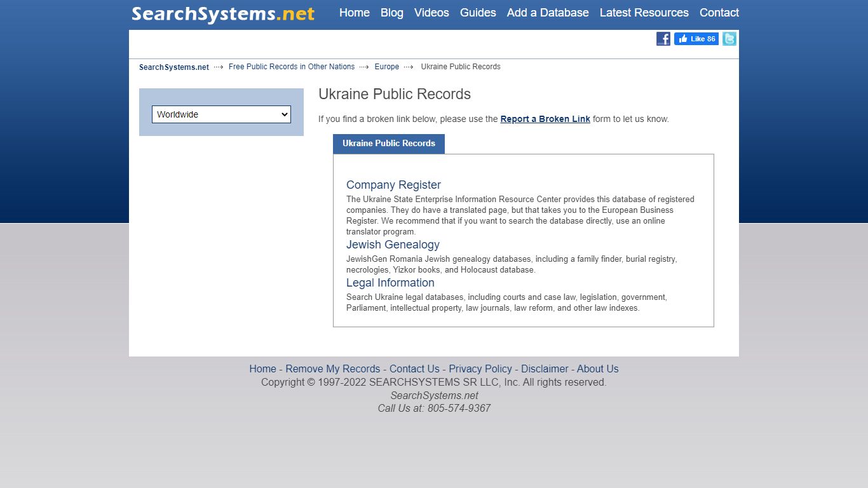Click the Copyright 1997-2022 SEARCHSYSTEMS text
The width and height of the screenshot is (868, 488).
434,382
